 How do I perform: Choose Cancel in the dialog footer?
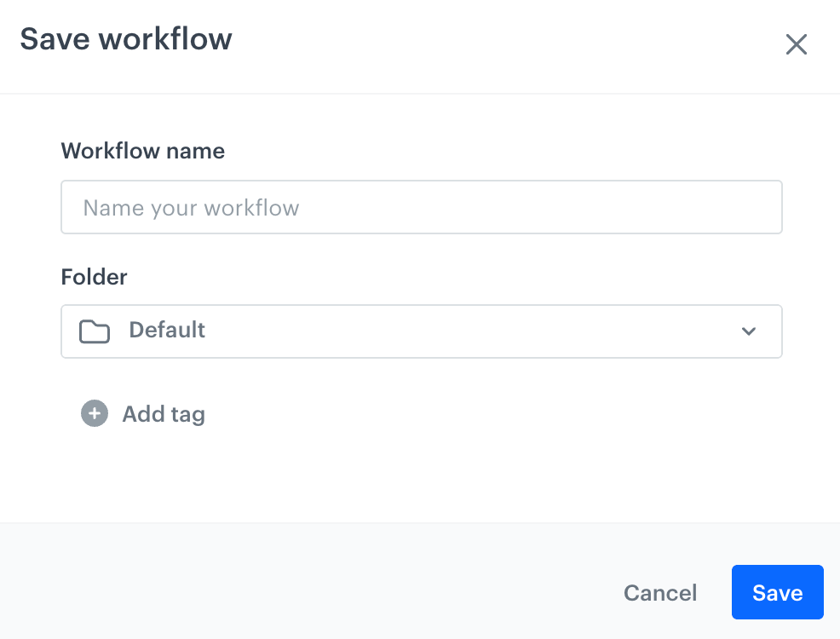click(659, 592)
